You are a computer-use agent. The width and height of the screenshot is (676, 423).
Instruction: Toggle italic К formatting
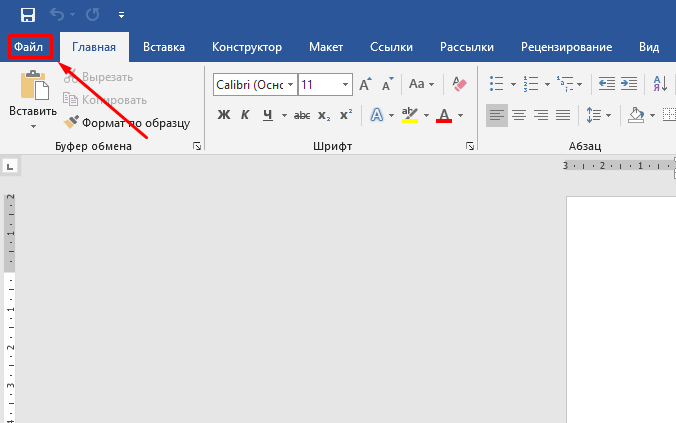[245, 115]
